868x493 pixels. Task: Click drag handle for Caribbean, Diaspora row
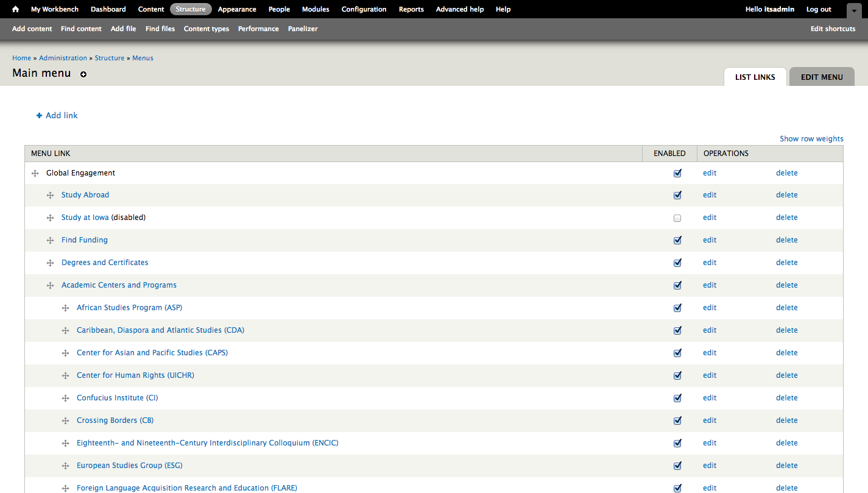pyautogui.click(x=65, y=331)
